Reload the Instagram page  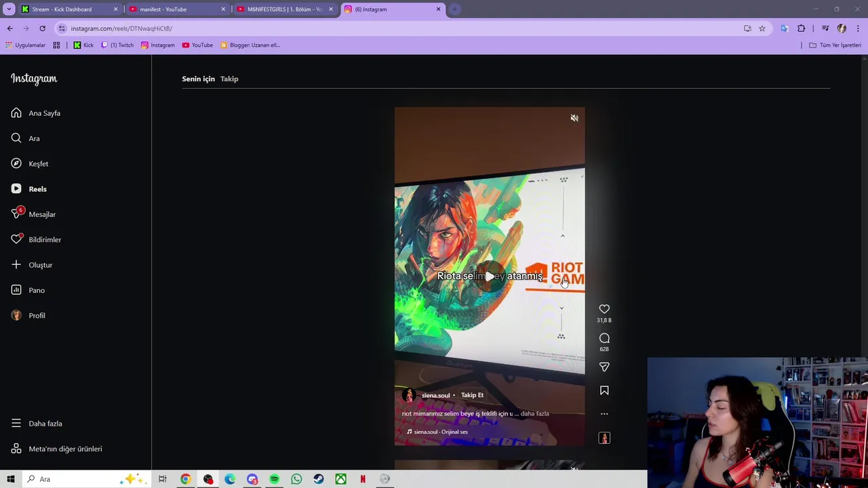(42, 28)
